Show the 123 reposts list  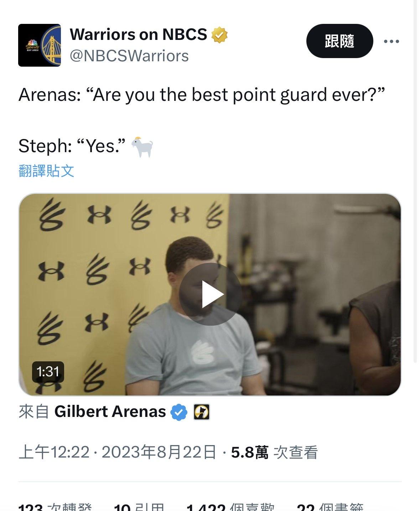click(x=55, y=507)
